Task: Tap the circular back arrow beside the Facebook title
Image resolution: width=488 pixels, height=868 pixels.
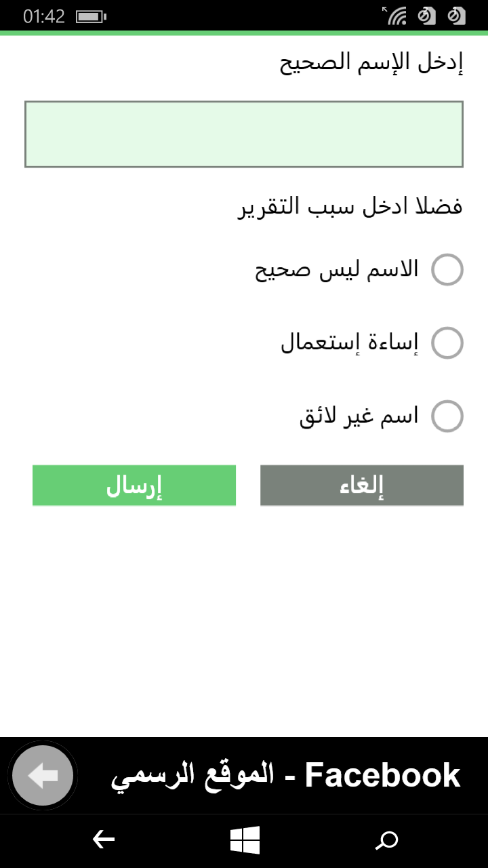Action: tap(43, 776)
